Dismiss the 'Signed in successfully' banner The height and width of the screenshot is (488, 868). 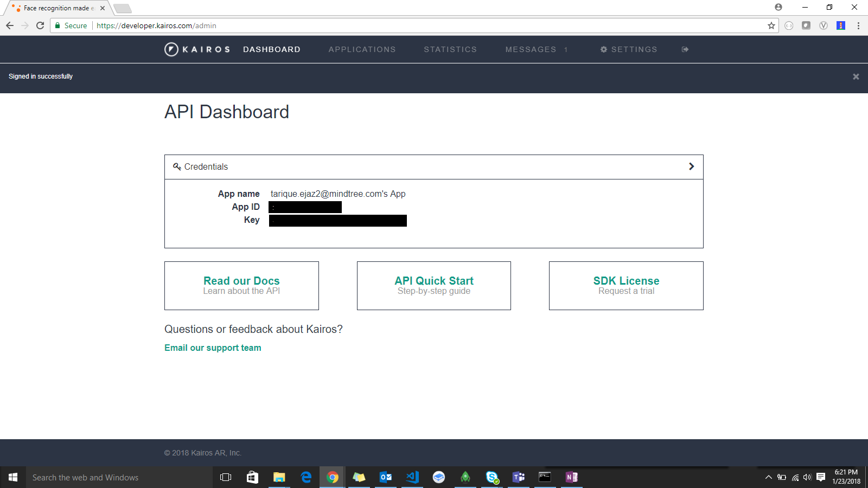856,76
